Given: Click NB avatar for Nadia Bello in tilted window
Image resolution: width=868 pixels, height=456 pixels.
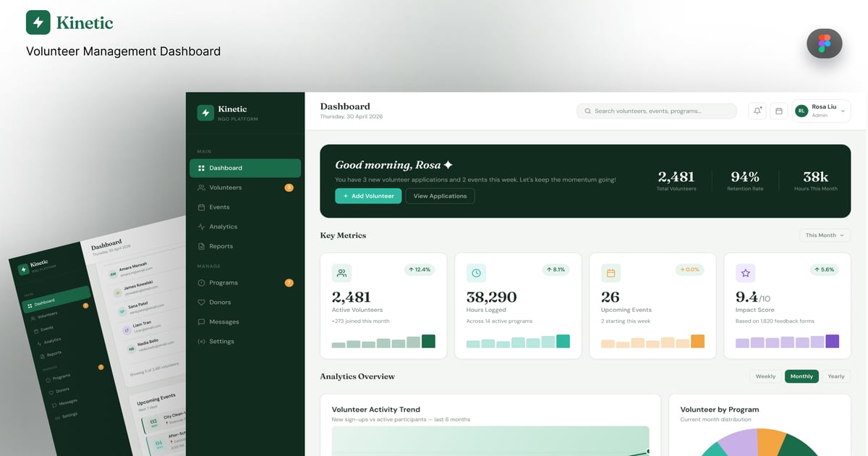Looking at the screenshot, I should click(x=131, y=348).
